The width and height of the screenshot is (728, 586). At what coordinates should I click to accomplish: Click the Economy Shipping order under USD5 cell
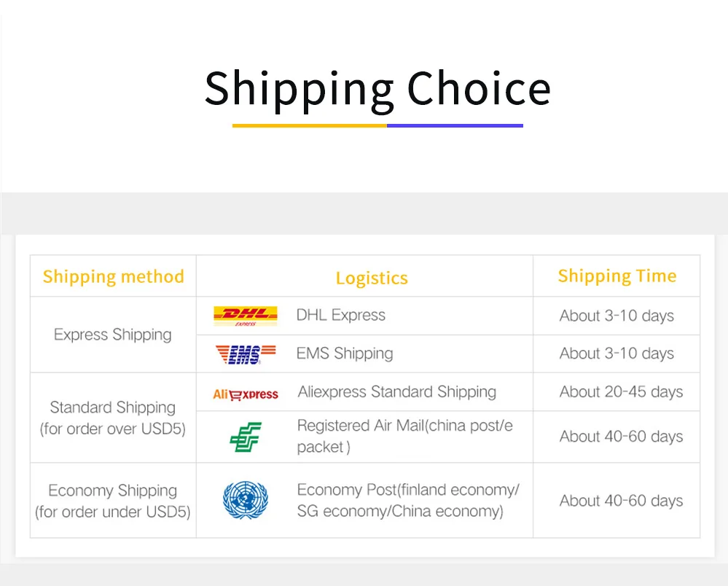tap(113, 501)
